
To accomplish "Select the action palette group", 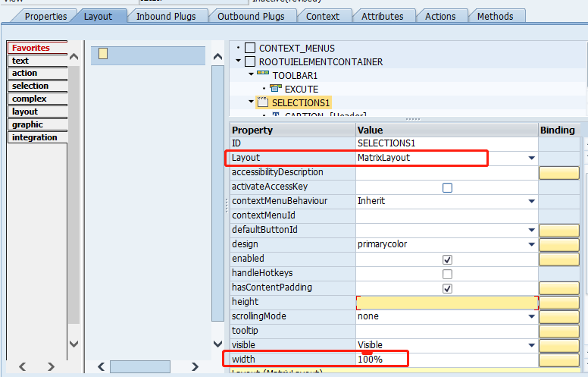I will coord(36,73).
